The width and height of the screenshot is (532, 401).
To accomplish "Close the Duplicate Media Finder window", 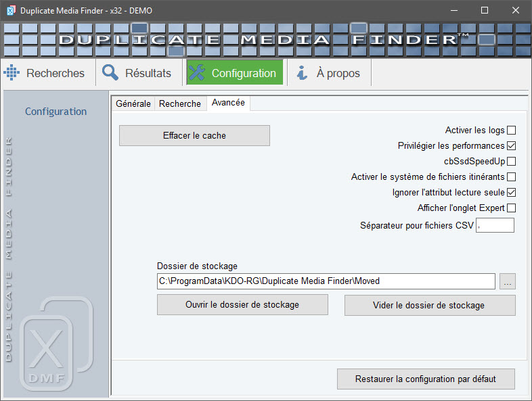I will pos(515,11).
